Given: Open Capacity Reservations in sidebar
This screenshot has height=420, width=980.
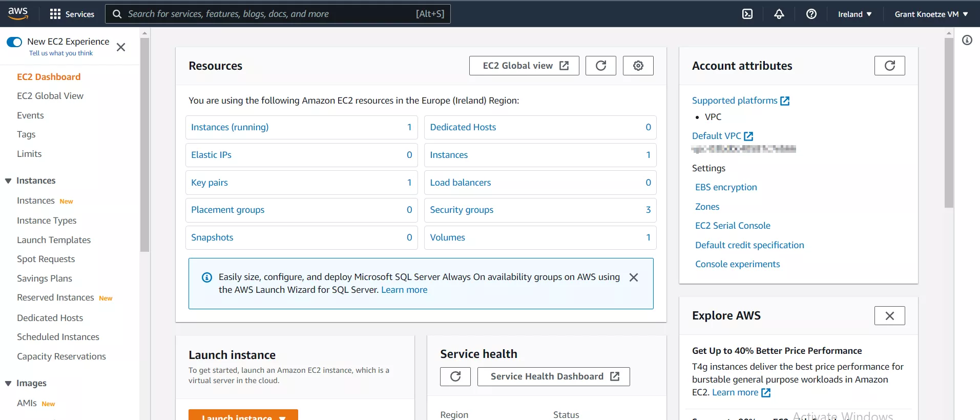Looking at the screenshot, I should pyautogui.click(x=61, y=356).
